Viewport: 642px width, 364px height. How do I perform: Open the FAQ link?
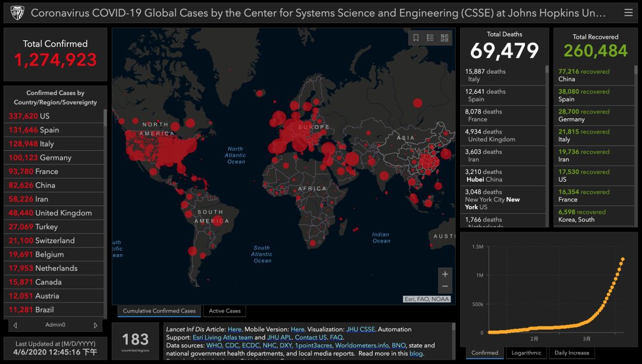[x=336, y=337]
